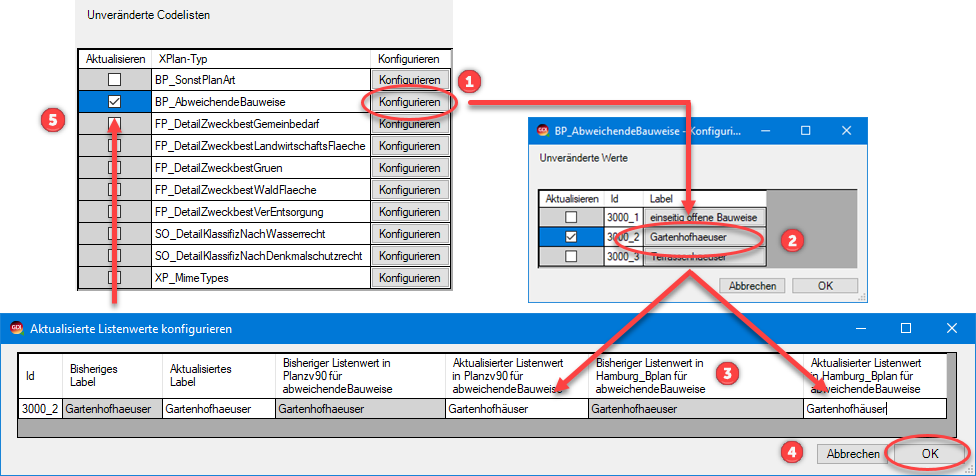Viewport: 976px width, 476px height.
Task: Click the Aktualisierte Listenwerte dialog title icon
Action: tap(16, 328)
